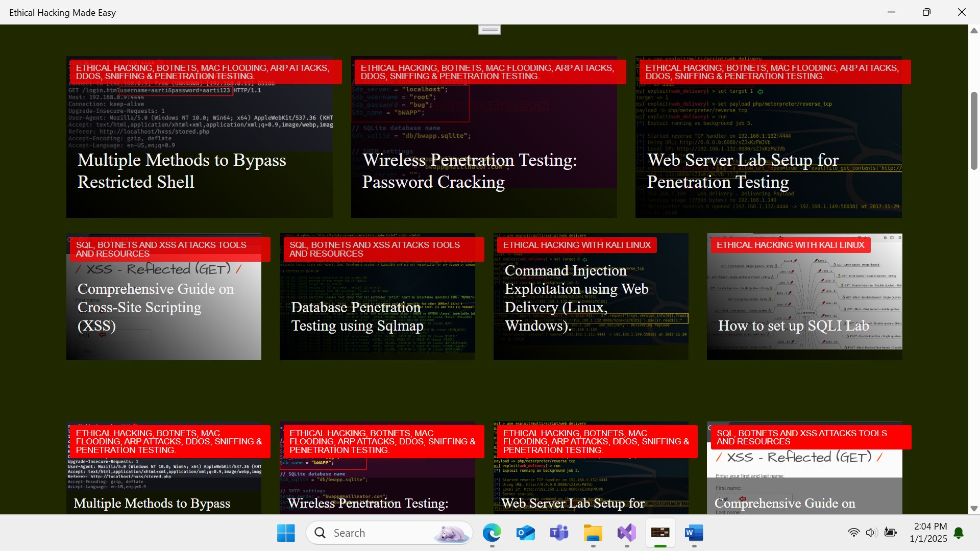Click the top app bar handle
This screenshot has width=980, height=551.
[489, 30]
